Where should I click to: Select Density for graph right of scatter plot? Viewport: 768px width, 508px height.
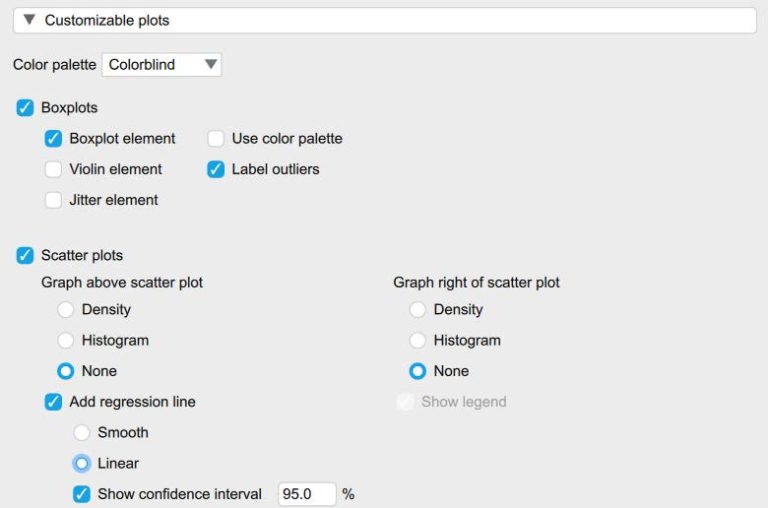(x=418, y=310)
